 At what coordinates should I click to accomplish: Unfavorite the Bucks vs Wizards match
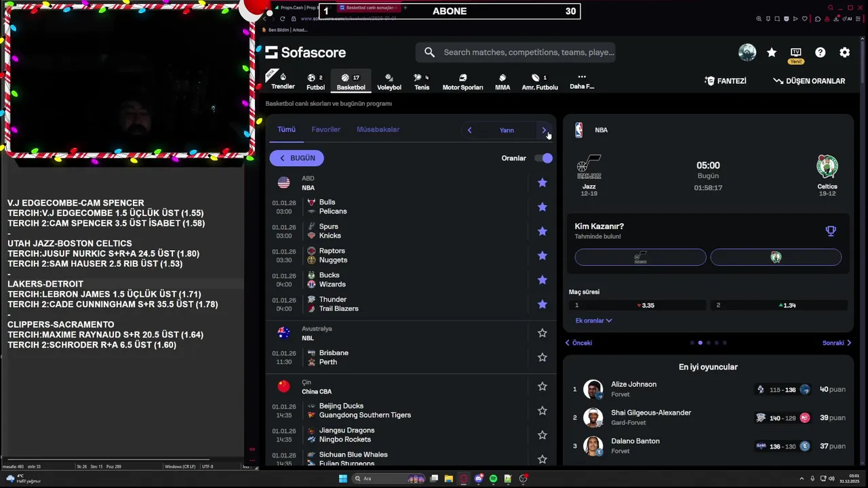(542, 280)
